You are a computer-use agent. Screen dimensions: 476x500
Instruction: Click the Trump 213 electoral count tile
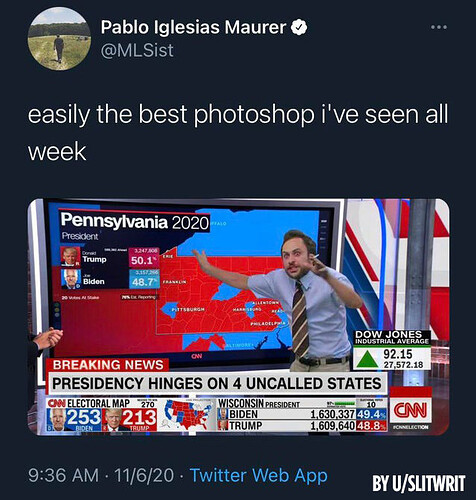[x=129, y=419]
